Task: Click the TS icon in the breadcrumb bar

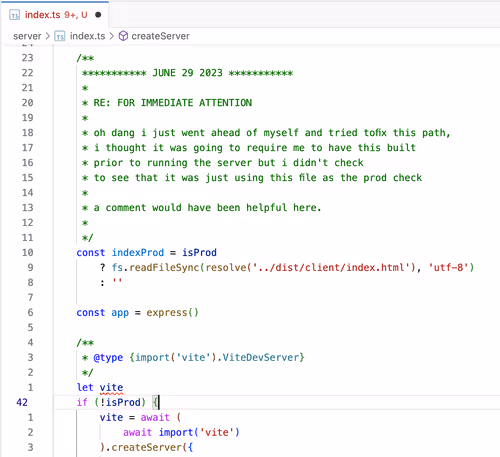Action: [x=60, y=36]
